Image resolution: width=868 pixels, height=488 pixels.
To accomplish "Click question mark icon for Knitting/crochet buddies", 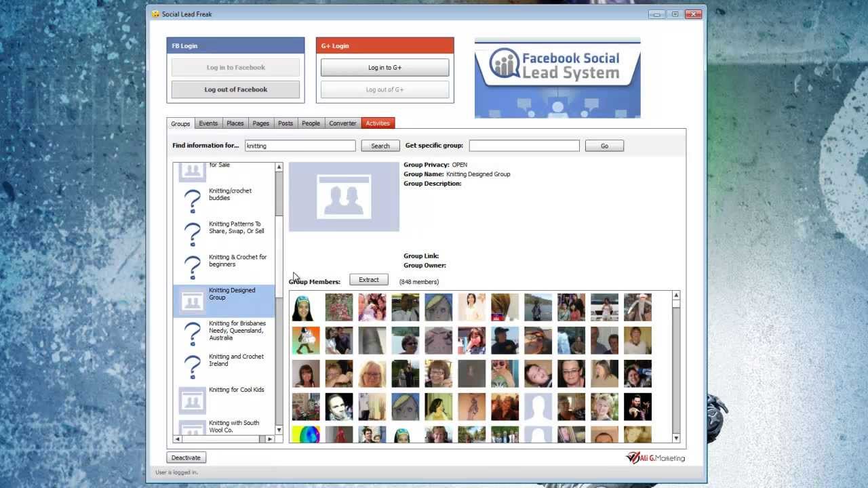I will coord(193,201).
